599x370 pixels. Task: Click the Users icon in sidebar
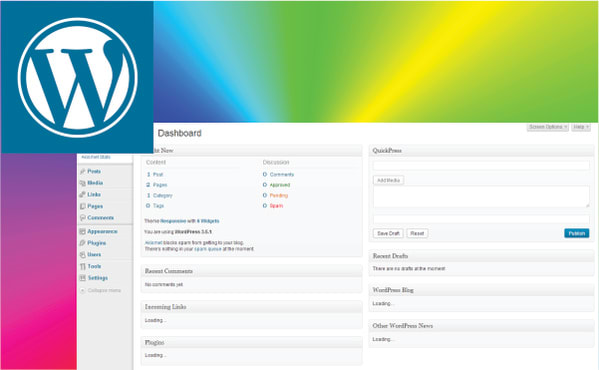click(82, 255)
